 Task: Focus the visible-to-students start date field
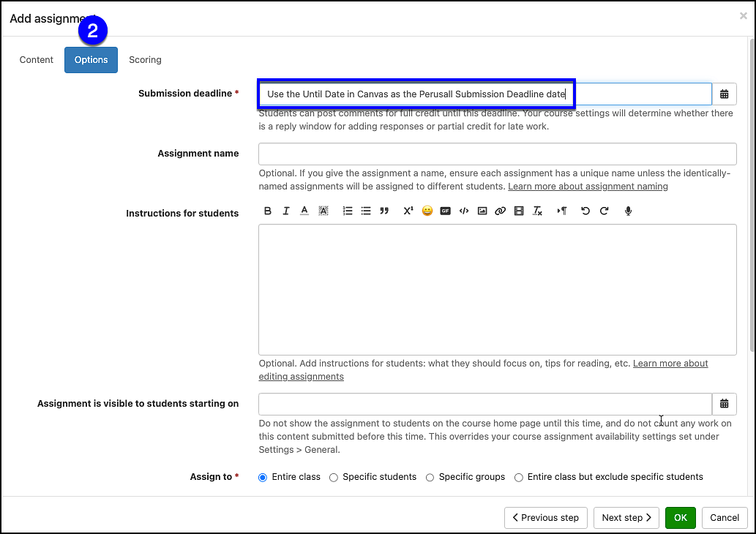click(x=485, y=404)
